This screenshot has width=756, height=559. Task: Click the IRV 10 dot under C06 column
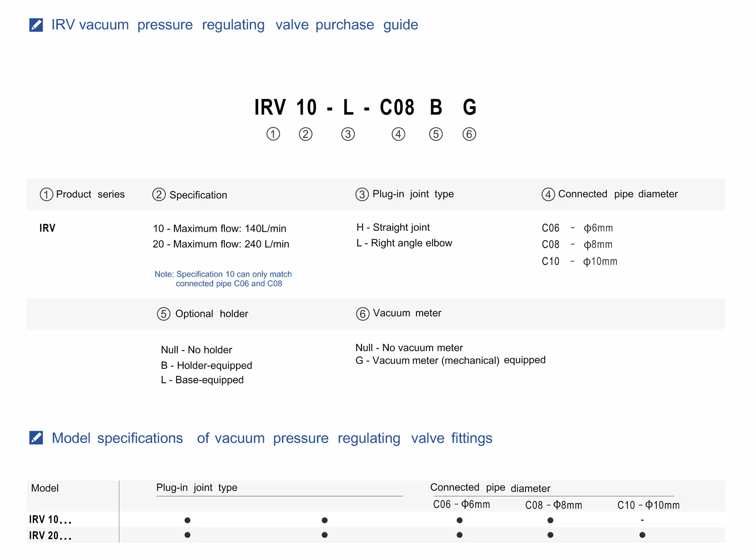pos(459,520)
